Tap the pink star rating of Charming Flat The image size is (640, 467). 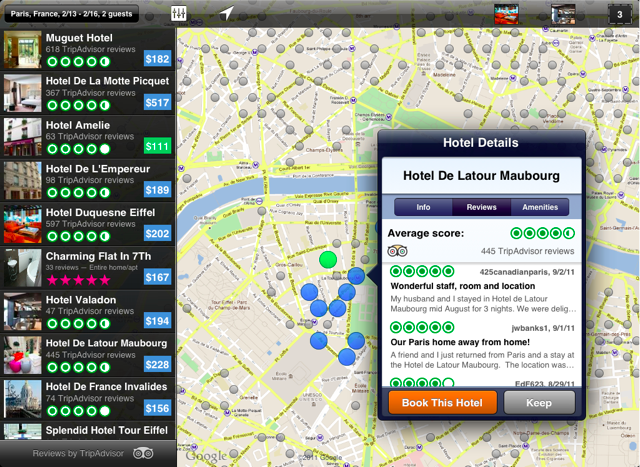coord(78,280)
